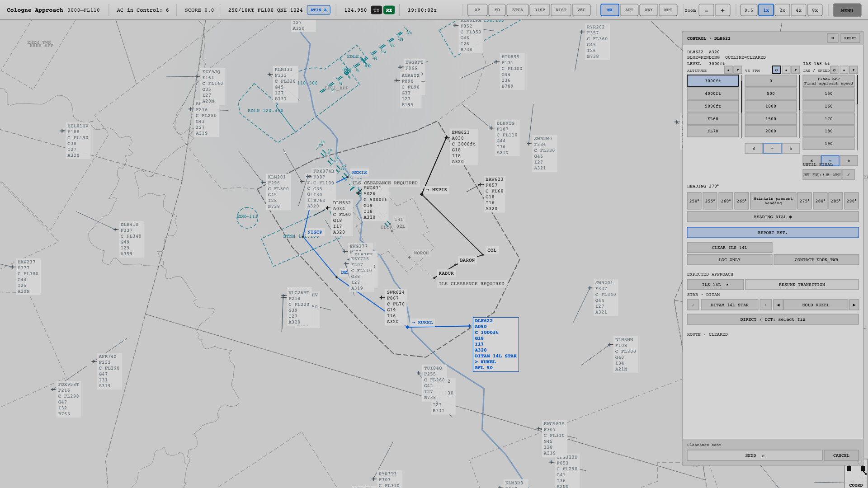868x488 pixels.
Task: Send the clearance with the SEND button
Action: pyautogui.click(x=755, y=455)
